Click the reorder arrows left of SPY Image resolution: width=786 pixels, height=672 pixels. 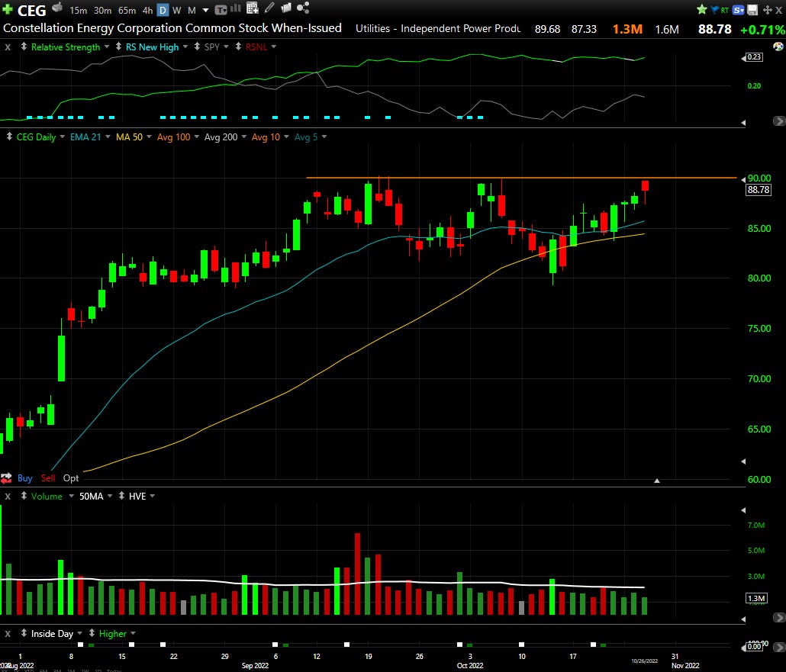pos(197,47)
